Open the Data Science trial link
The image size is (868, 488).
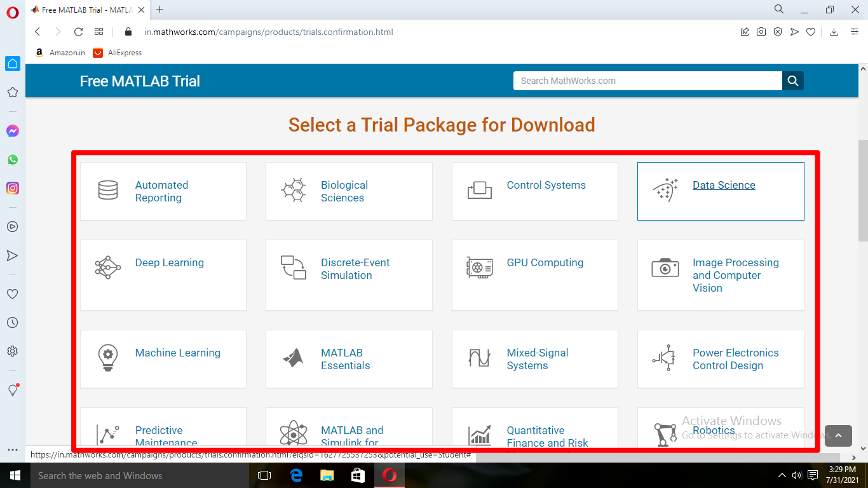(x=724, y=185)
